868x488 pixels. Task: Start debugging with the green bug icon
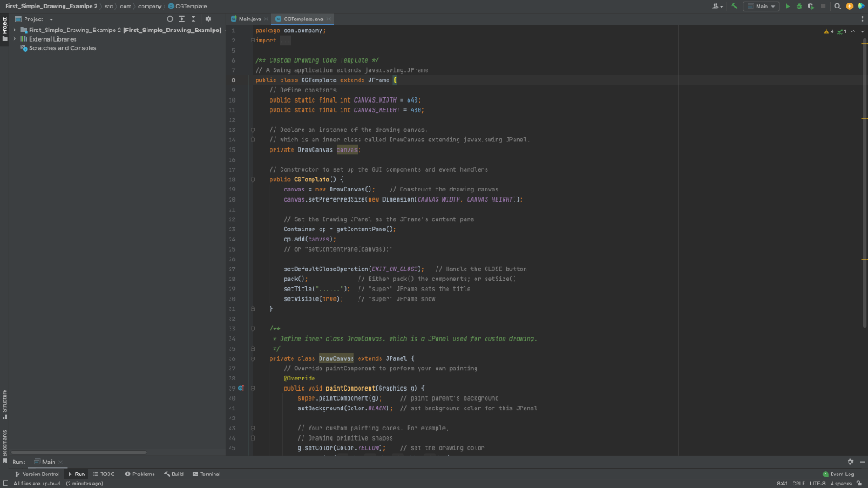coord(799,7)
